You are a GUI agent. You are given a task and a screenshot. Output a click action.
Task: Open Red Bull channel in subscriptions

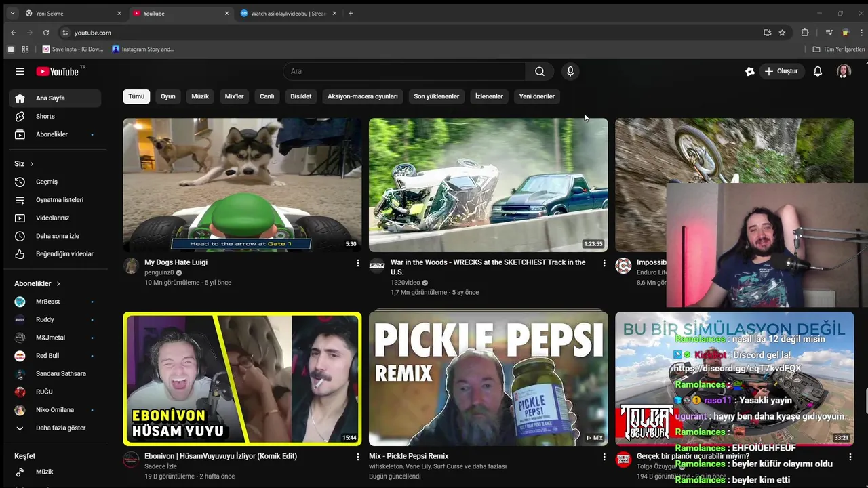[x=55, y=356]
